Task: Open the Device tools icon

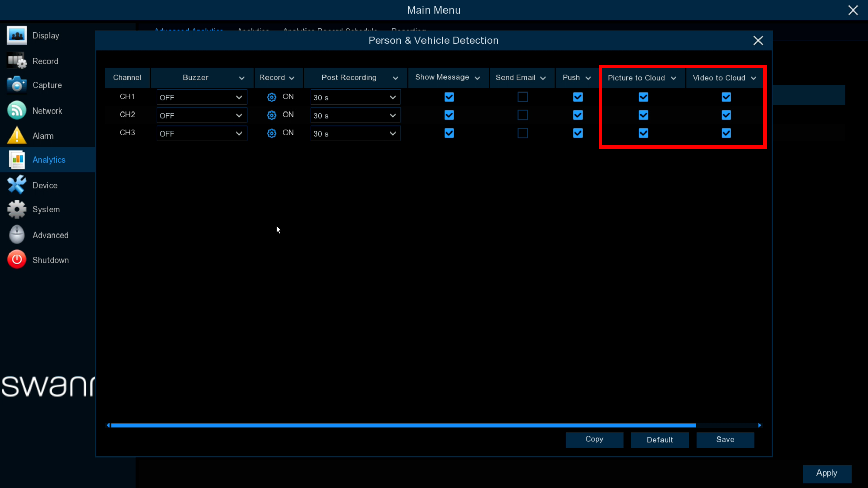Action: [17, 185]
